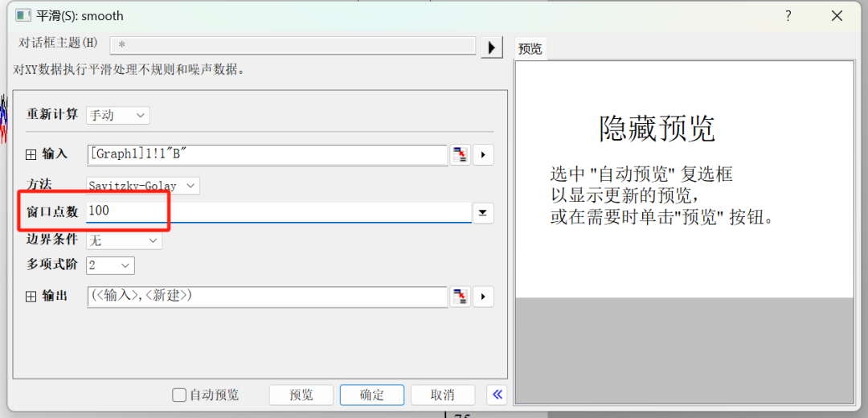
Task: Click the output range selection icon
Action: [460, 297]
